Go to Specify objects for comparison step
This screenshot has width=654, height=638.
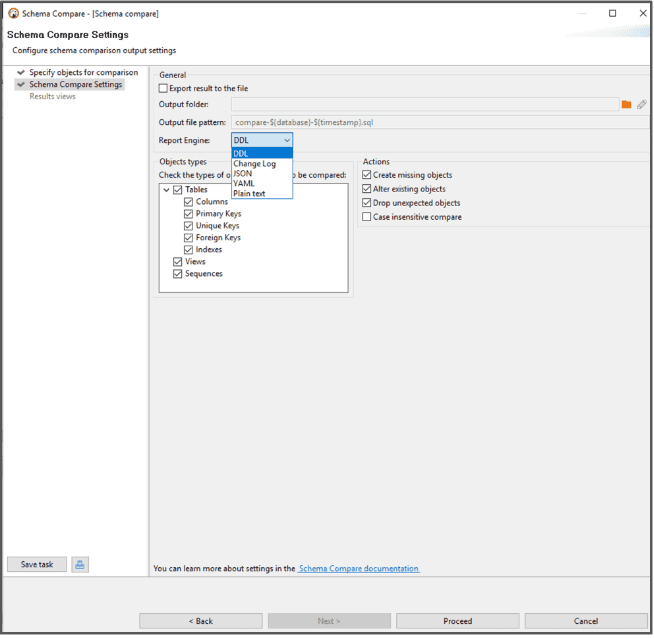[83, 73]
